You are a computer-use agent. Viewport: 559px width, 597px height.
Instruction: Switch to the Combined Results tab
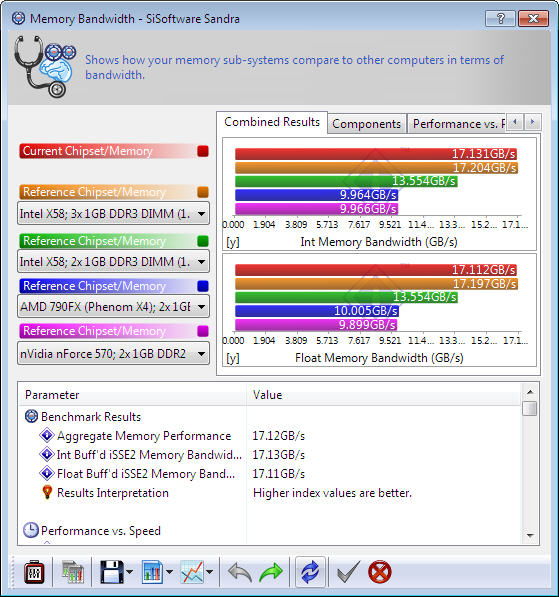pos(272,122)
